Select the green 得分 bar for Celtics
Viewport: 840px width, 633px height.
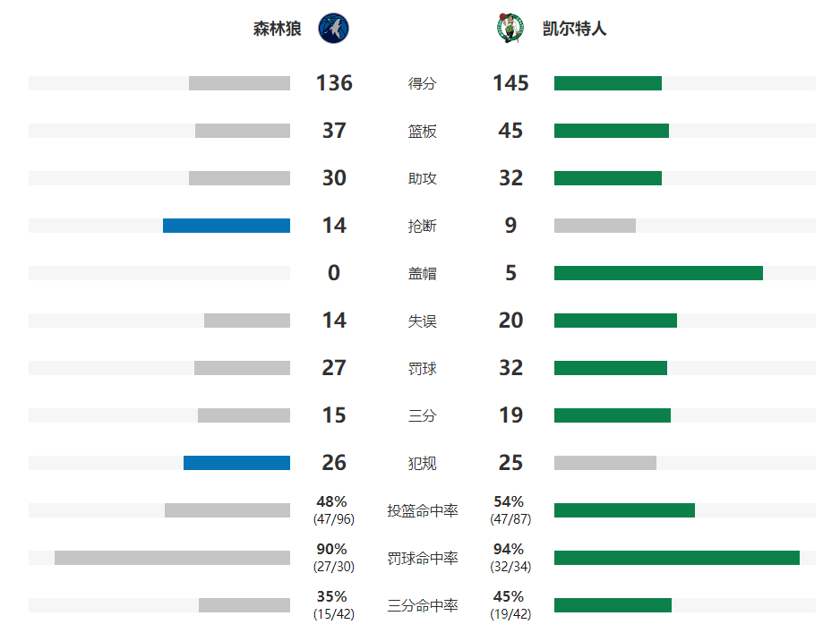coord(608,83)
